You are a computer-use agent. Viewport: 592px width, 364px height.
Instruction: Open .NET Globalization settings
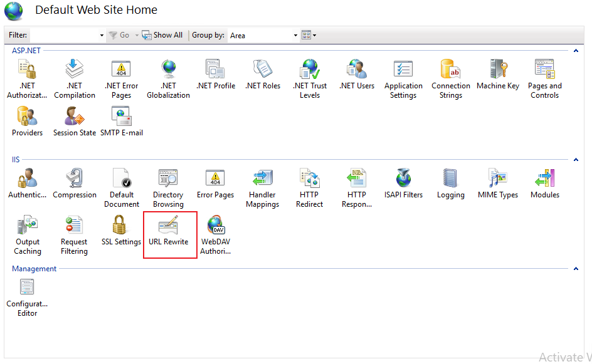coord(169,79)
